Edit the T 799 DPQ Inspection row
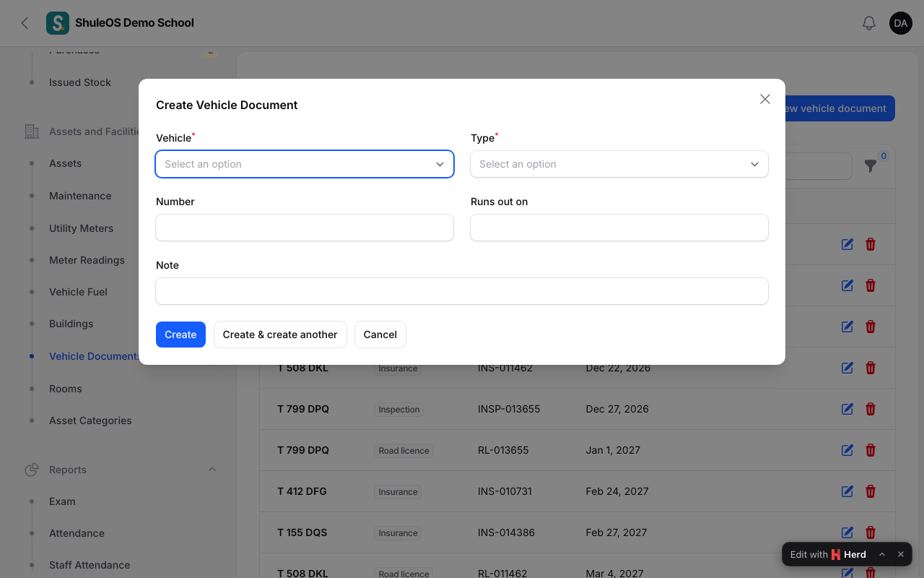Image resolution: width=924 pixels, height=578 pixels. point(847,409)
